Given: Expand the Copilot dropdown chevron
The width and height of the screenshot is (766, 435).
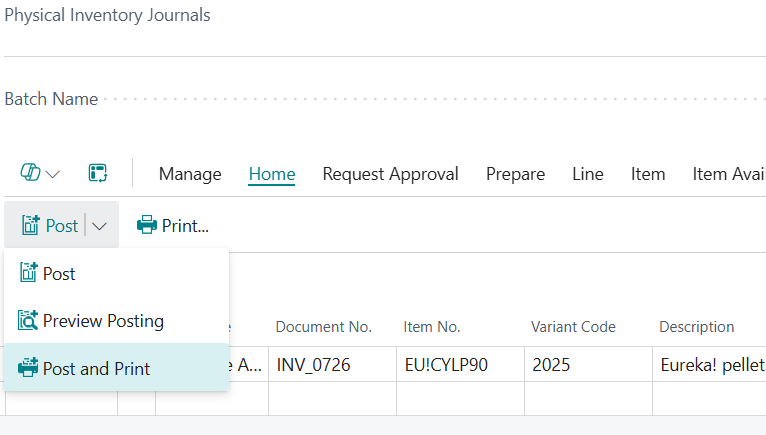Looking at the screenshot, I should pos(52,174).
